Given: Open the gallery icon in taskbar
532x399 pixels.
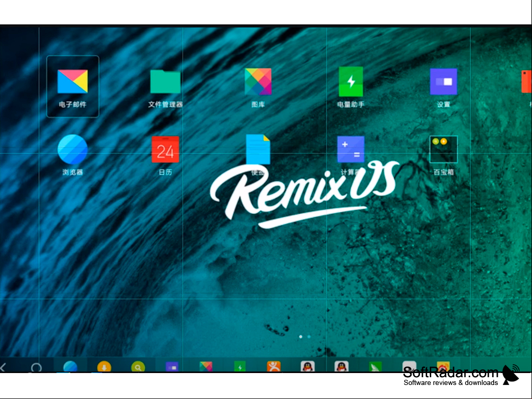Looking at the screenshot, I should pos(206,367).
